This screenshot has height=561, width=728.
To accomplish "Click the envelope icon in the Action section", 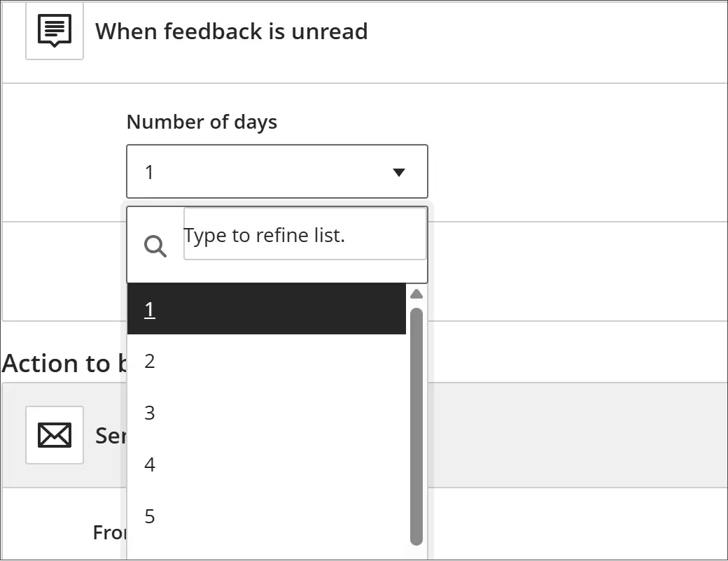I will pos(54,435).
